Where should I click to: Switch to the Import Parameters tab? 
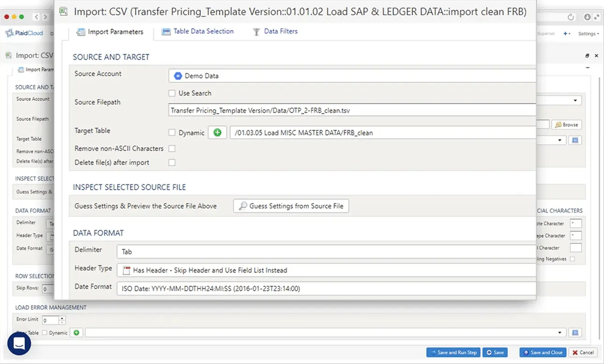(110, 32)
